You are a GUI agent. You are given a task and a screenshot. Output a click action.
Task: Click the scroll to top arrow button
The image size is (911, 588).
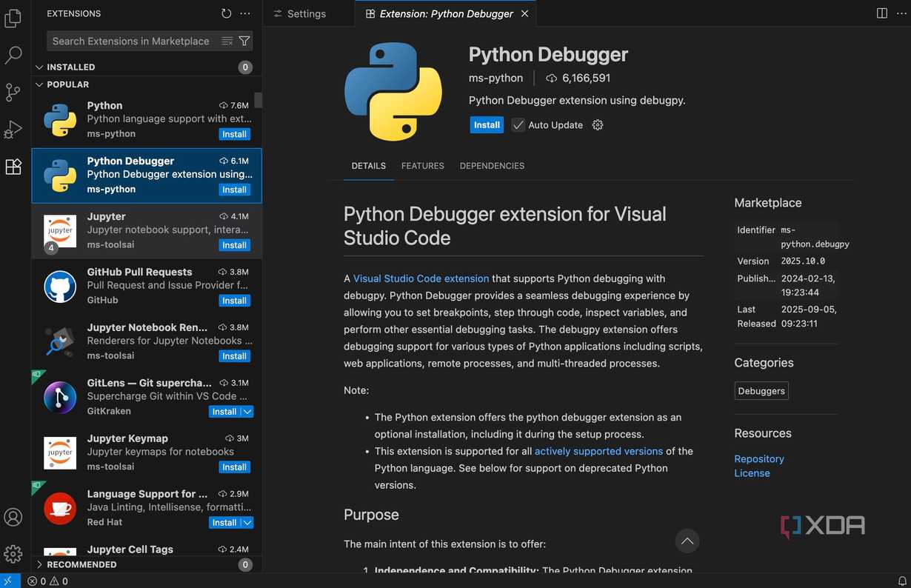687,541
